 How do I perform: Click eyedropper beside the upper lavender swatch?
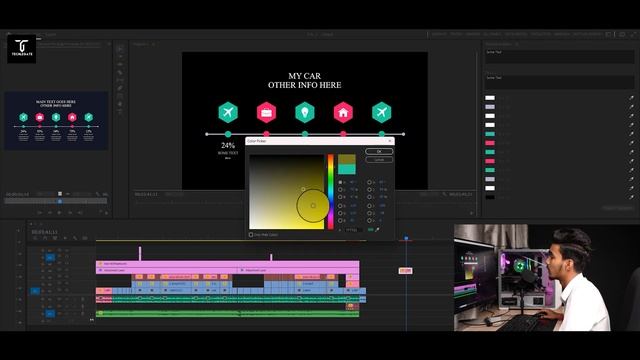(631, 107)
